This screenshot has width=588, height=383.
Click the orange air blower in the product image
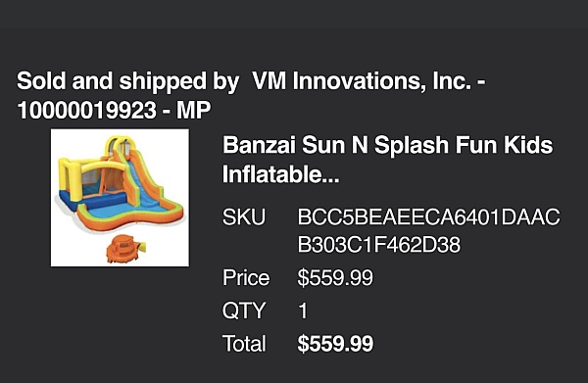pos(123,249)
